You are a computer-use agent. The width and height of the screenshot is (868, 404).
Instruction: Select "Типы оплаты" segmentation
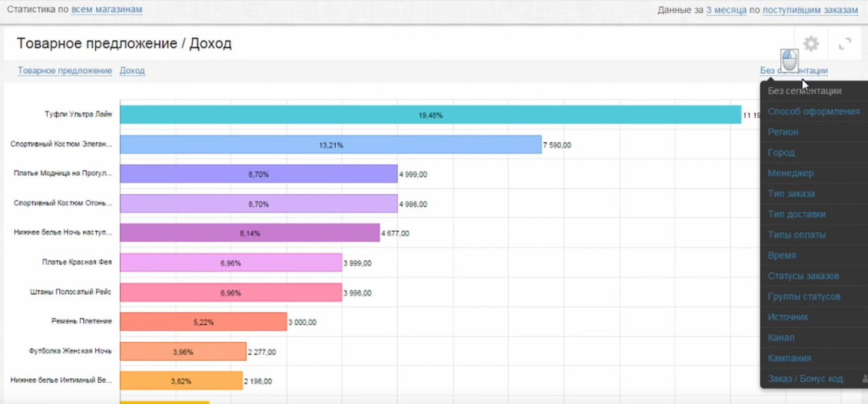pyautogui.click(x=797, y=235)
